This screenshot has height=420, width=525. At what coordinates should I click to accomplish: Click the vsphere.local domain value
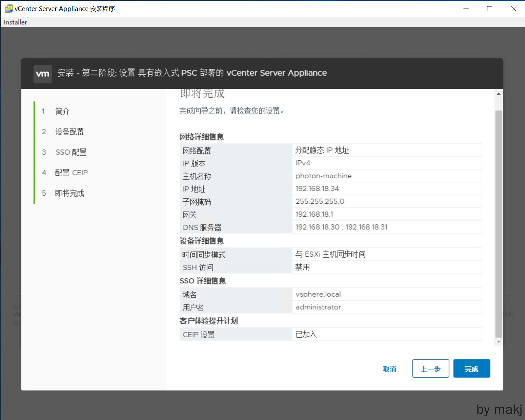318,294
